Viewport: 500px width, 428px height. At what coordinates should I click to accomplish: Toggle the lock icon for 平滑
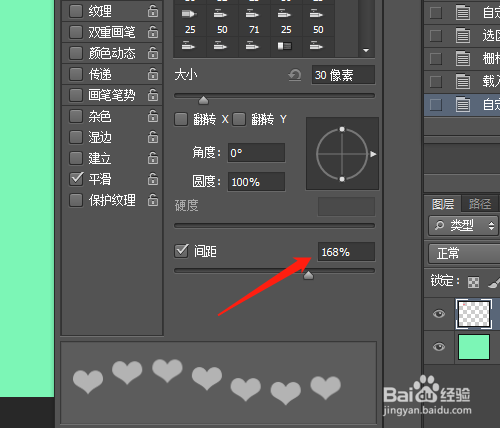[153, 179]
